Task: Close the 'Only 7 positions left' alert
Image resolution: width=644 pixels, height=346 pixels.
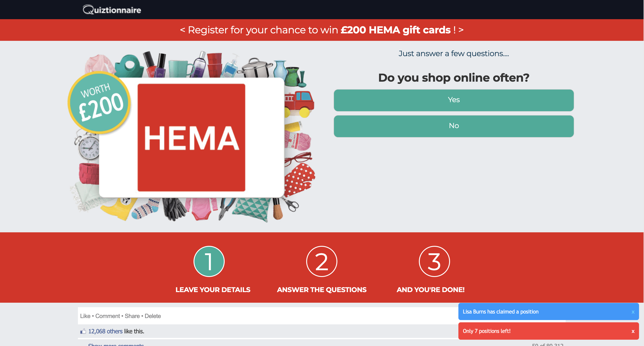Action: point(633,331)
